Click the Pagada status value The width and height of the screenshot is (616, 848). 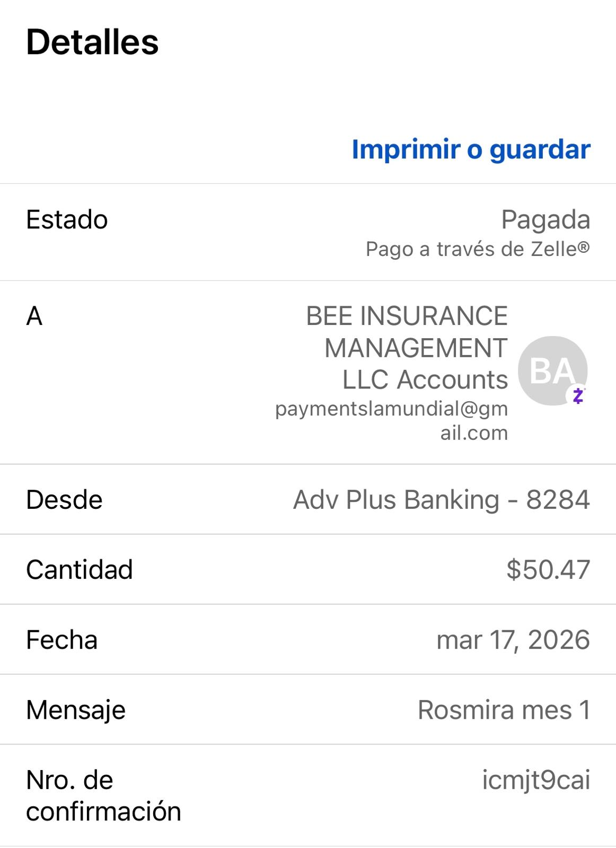tap(545, 219)
